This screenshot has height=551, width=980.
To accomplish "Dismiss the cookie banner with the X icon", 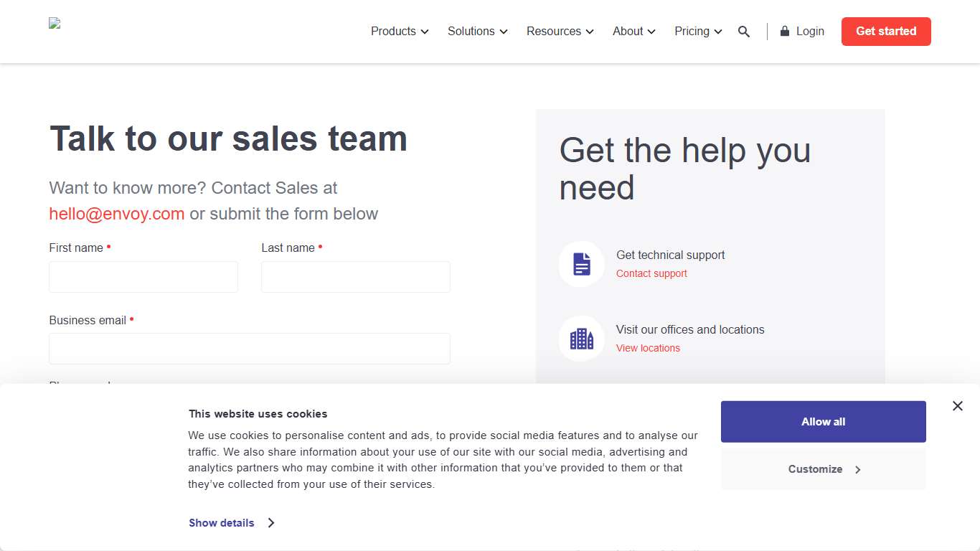I will (957, 405).
